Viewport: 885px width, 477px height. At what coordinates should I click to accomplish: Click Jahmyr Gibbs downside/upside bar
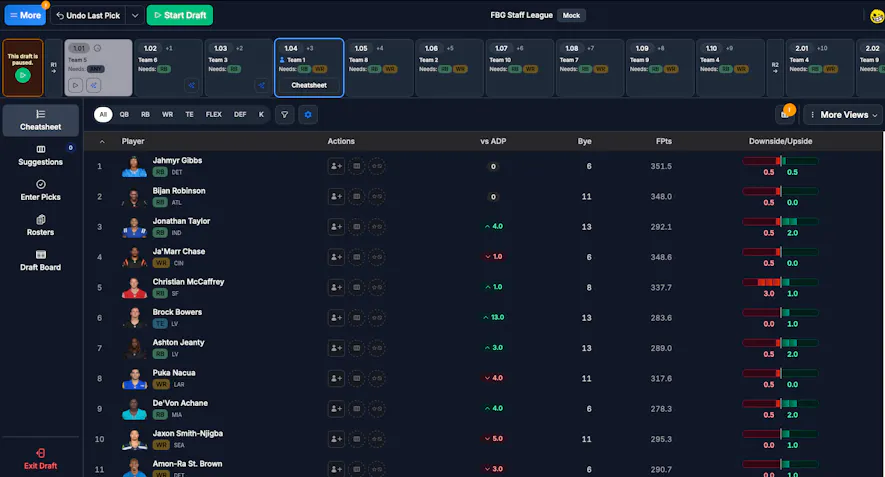[780, 161]
